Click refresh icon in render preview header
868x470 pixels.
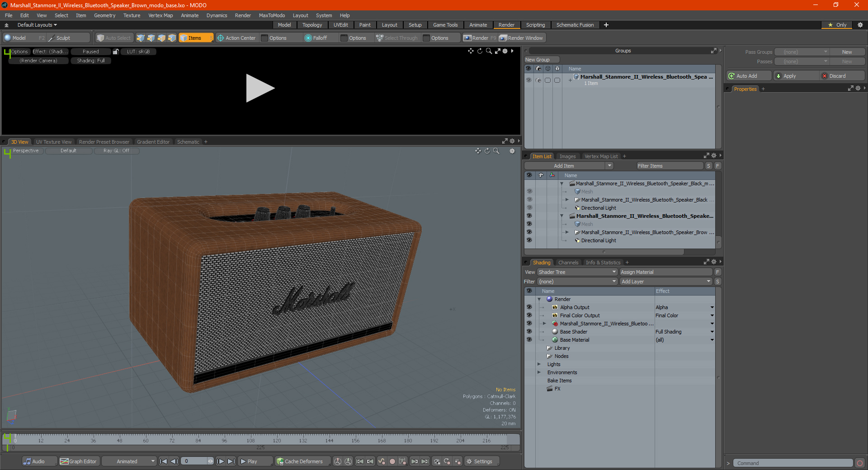(x=480, y=51)
